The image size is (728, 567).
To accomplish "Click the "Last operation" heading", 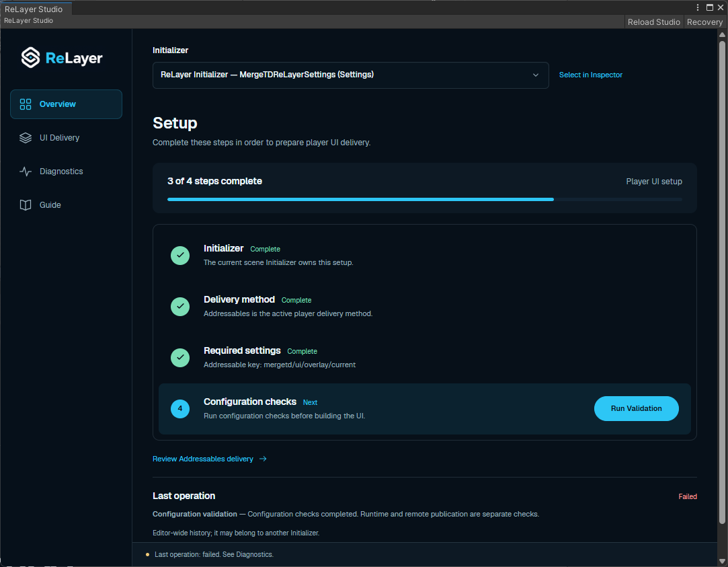I will [184, 496].
